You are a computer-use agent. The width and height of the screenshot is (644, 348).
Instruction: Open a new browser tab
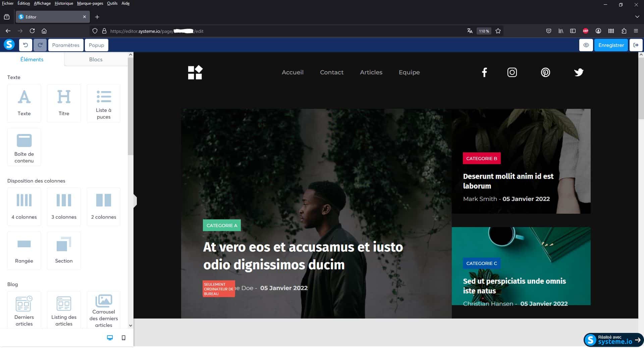tap(97, 17)
